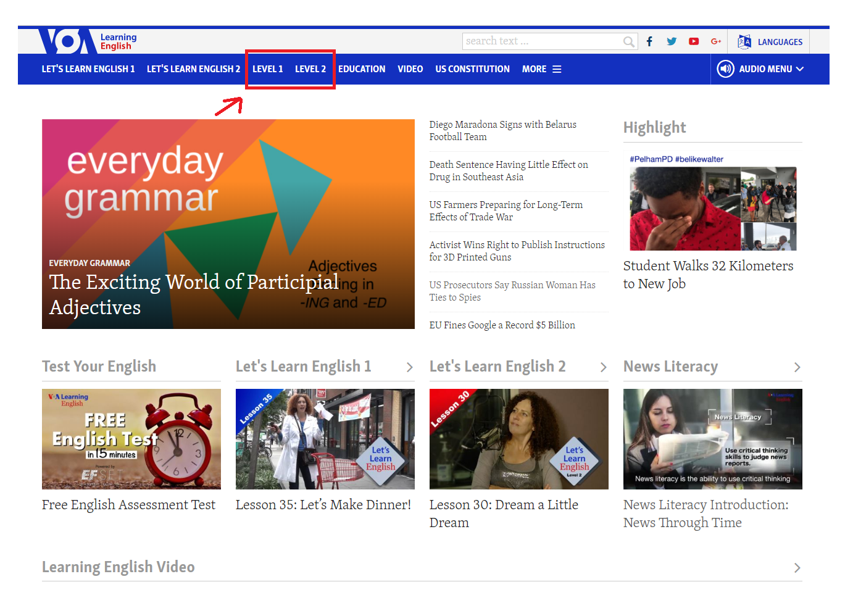853x616 pixels.
Task: Open US Prosecutors Say Russian Woman article
Action: click(x=512, y=291)
